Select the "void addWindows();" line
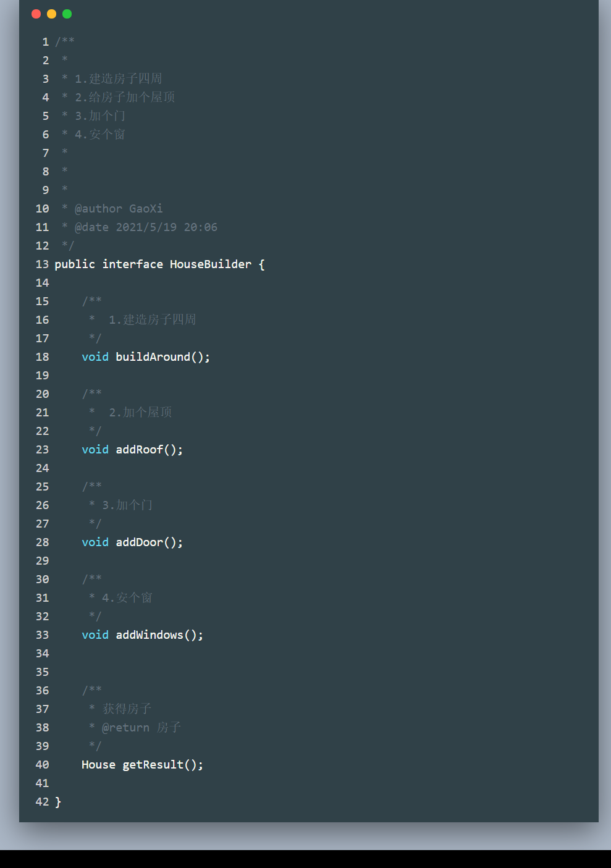Screen dimensions: 611x868 point(143,635)
